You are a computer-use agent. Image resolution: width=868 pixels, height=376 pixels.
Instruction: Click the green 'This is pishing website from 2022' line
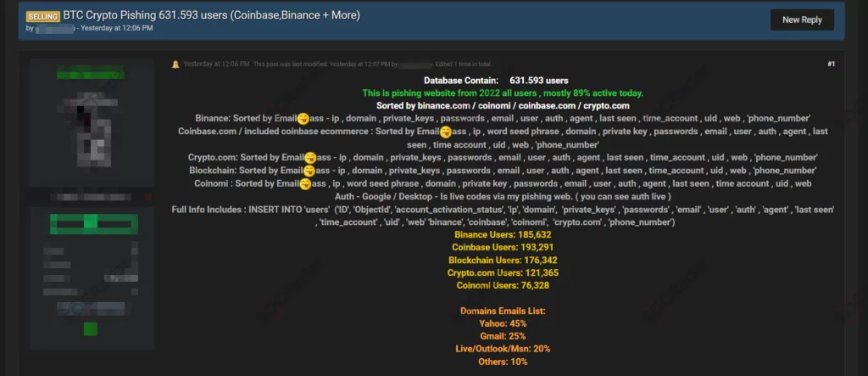tap(503, 93)
